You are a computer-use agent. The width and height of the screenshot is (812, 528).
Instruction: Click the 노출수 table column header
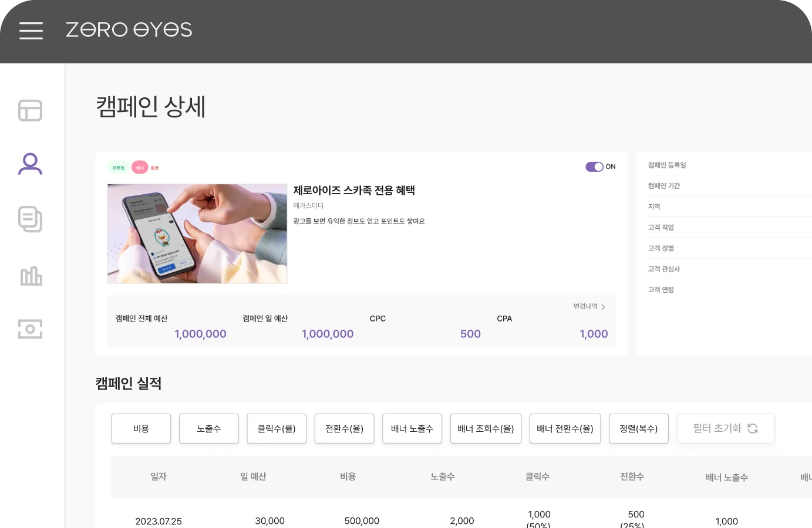tap(443, 477)
